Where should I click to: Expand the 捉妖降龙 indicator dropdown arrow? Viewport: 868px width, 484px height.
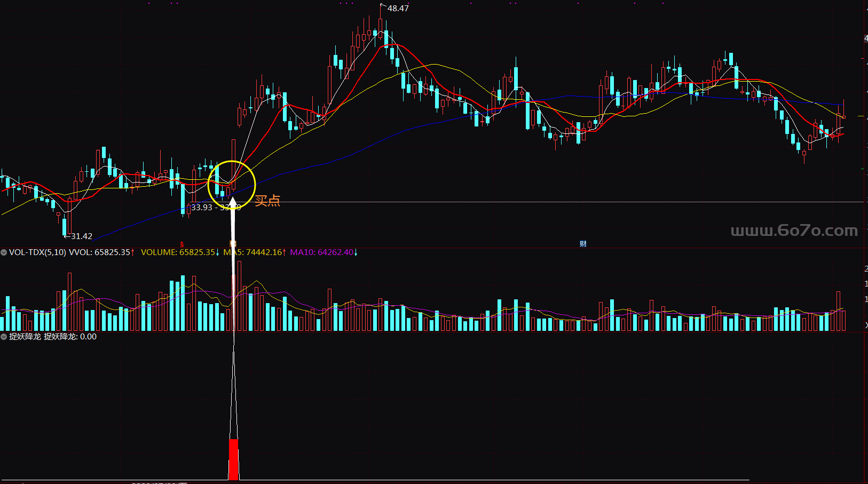tap(4, 337)
